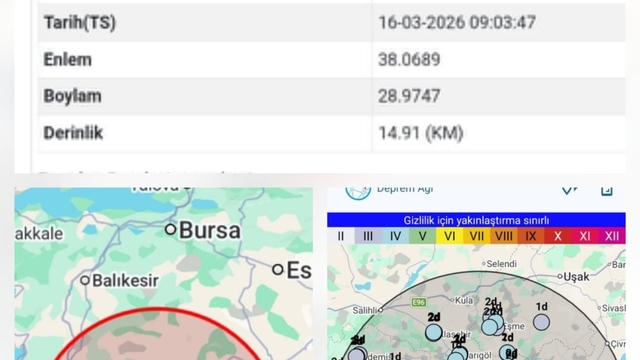Image resolution: width=640 pixels, height=360 pixels.
Task: Click the 'Uşak' label on right map
Action: 576,277
